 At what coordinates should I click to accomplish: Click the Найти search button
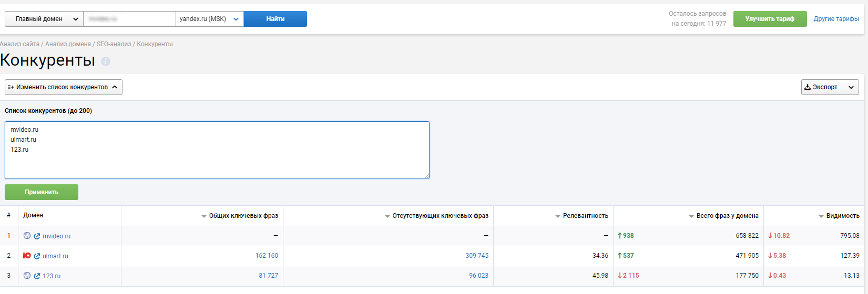click(275, 19)
